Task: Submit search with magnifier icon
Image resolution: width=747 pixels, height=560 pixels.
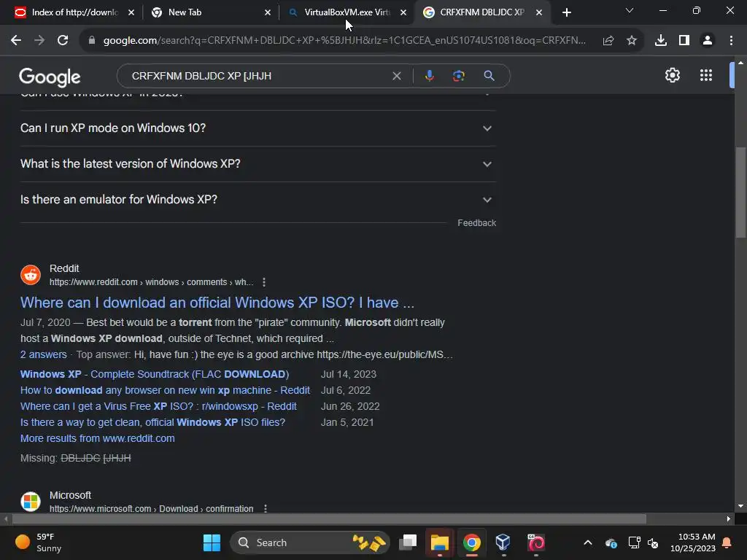Action: click(x=489, y=76)
